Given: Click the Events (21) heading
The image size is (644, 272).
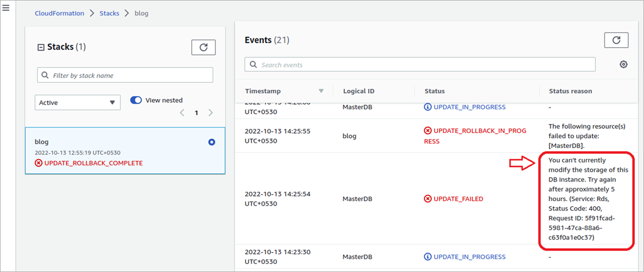Looking at the screenshot, I should 267,40.
